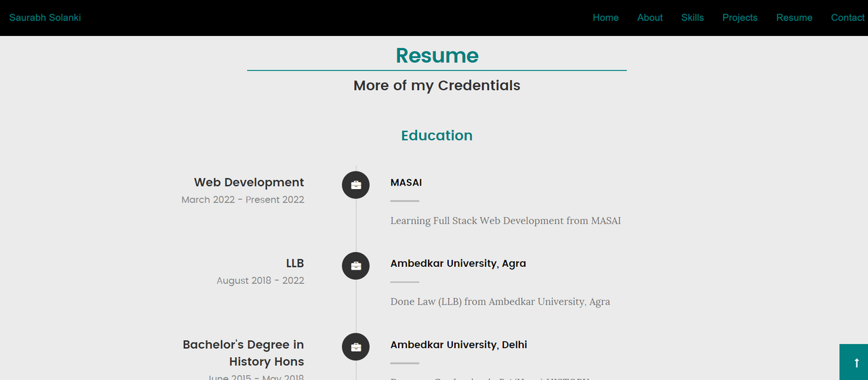
Task: Click the More of my Credentials subtitle
Action: pyautogui.click(x=437, y=86)
